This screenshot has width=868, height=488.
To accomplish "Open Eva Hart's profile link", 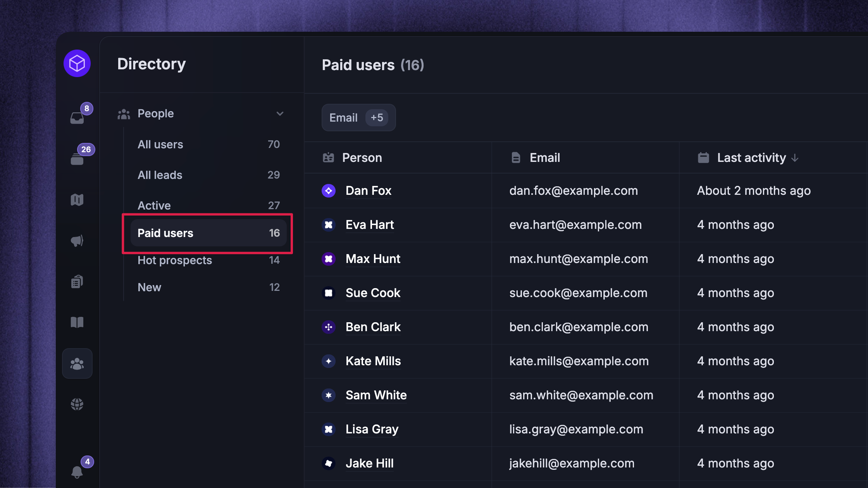I will pyautogui.click(x=370, y=225).
